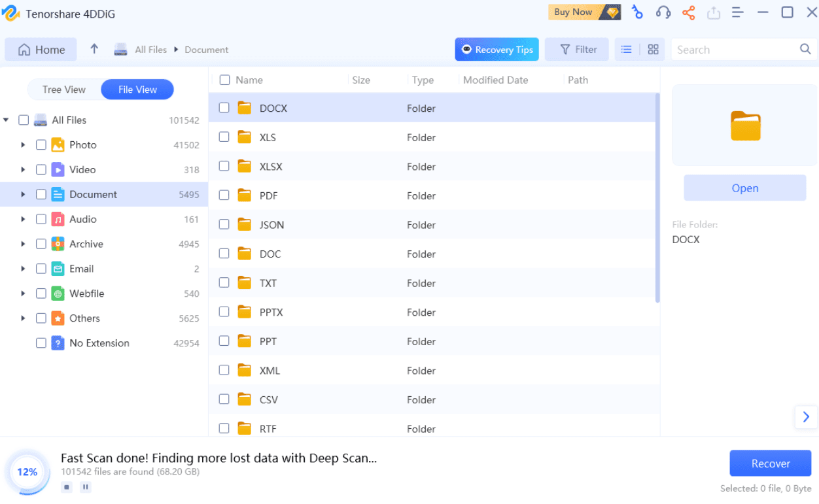Screen dimensions: 819x504
Task: Check the PDF folder checkbox
Action: [224, 195]
